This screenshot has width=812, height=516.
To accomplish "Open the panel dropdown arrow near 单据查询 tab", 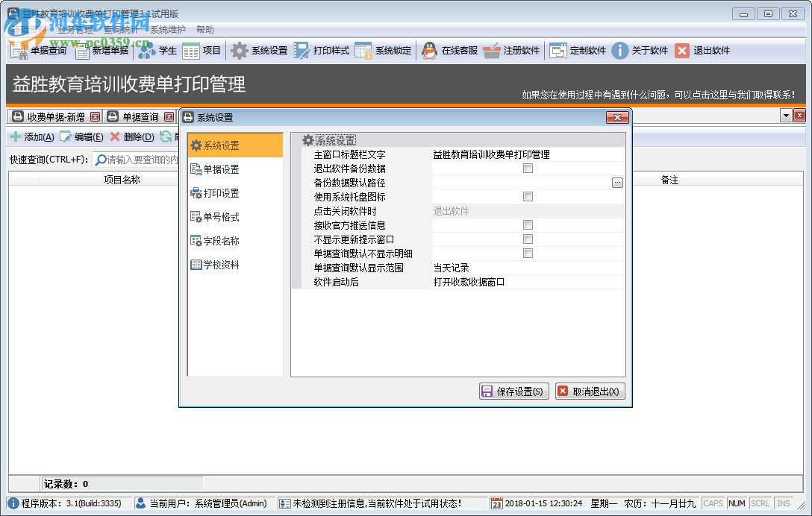I will pos(787,116).
